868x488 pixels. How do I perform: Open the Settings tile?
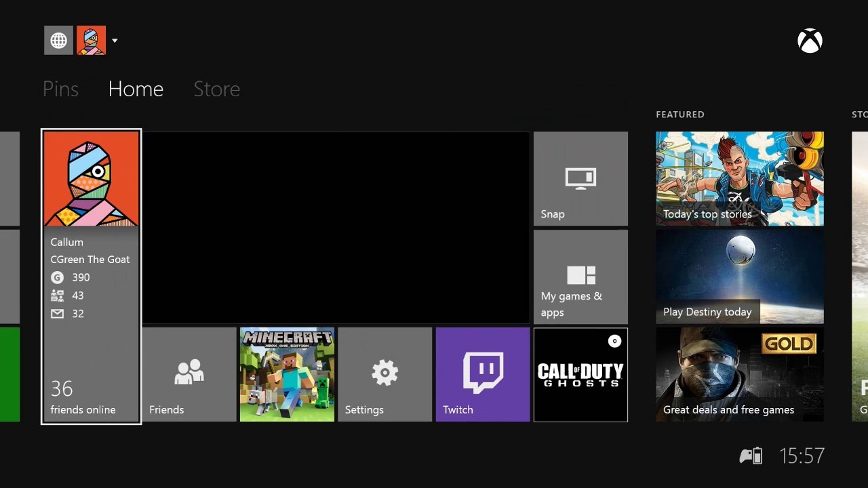tap(384, 375)
